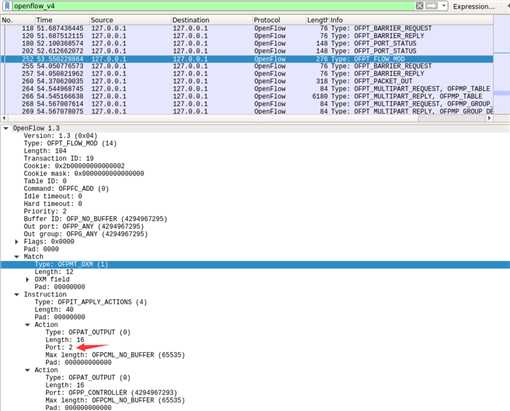Select packet 269 multipart reply OFPMP_GROUP
This screenshot has width=510, height=411.
tap(247, 111)
